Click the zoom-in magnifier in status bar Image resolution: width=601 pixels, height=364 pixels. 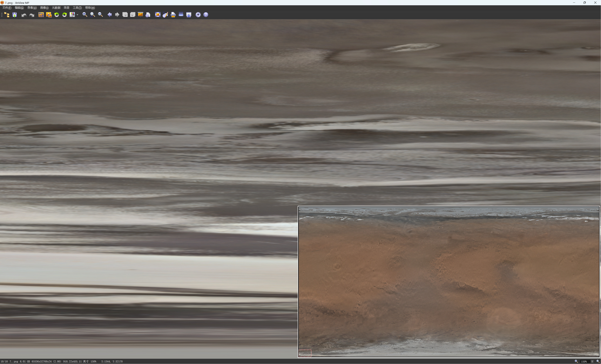pyautogui.click(x=576, y=362)
